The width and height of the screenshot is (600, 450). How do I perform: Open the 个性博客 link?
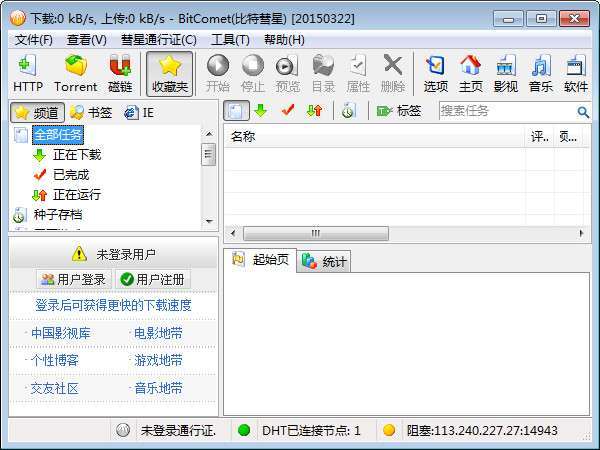coord(54,360)
